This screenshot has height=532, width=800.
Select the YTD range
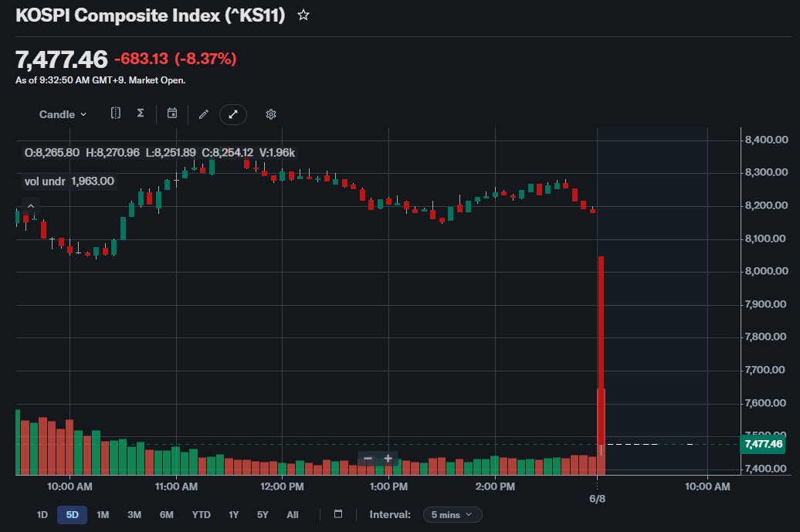pos(201,515)
